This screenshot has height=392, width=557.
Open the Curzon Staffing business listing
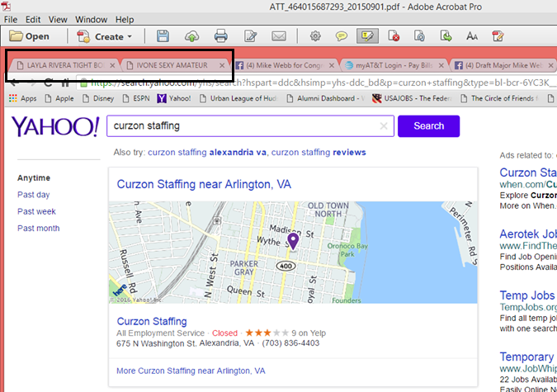point(152,321)
